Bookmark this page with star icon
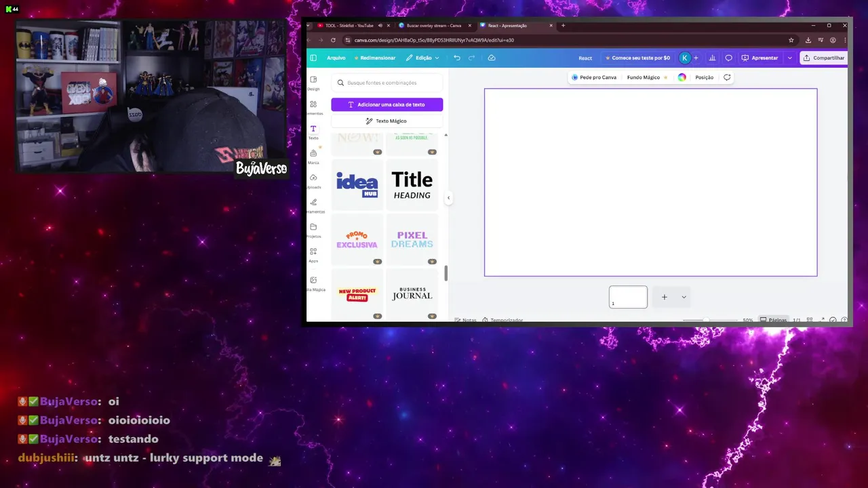The image size is (868, 488). (x=791, y=40)
